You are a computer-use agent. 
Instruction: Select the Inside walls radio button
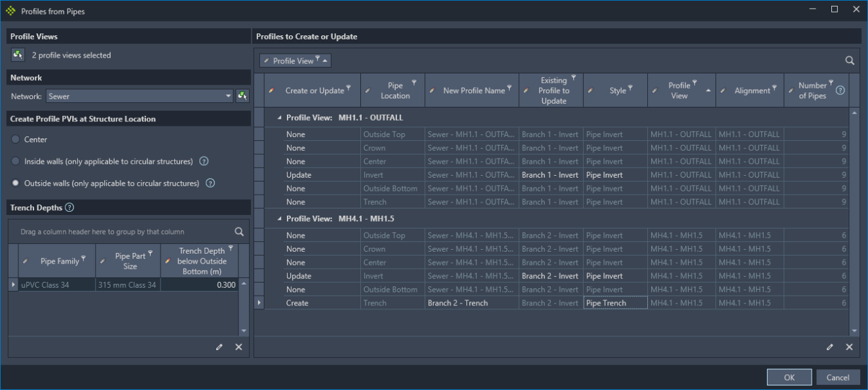(16, 161)
